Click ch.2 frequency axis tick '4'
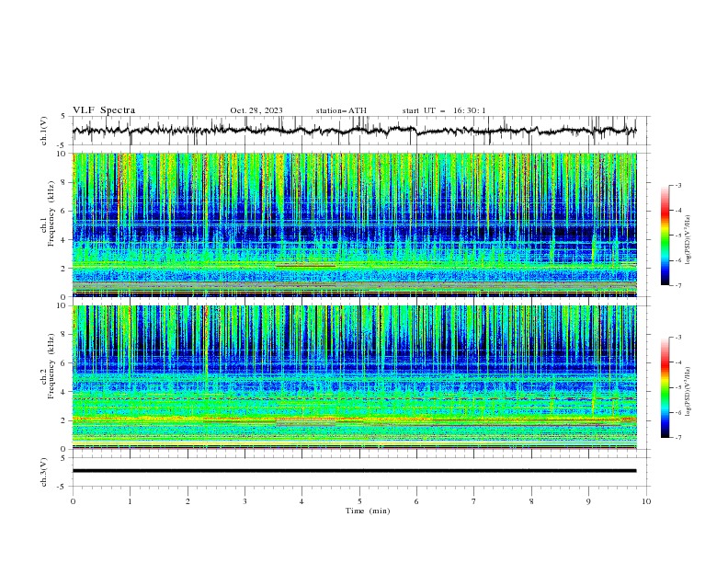 tap(64, 392)
